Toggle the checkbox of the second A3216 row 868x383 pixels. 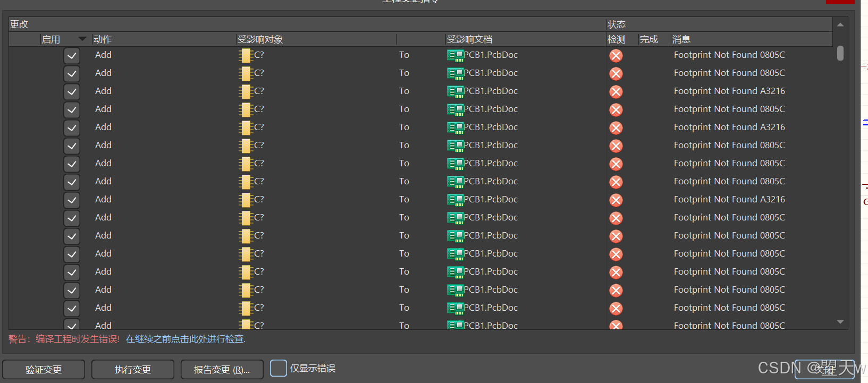(x=72, y=128)
